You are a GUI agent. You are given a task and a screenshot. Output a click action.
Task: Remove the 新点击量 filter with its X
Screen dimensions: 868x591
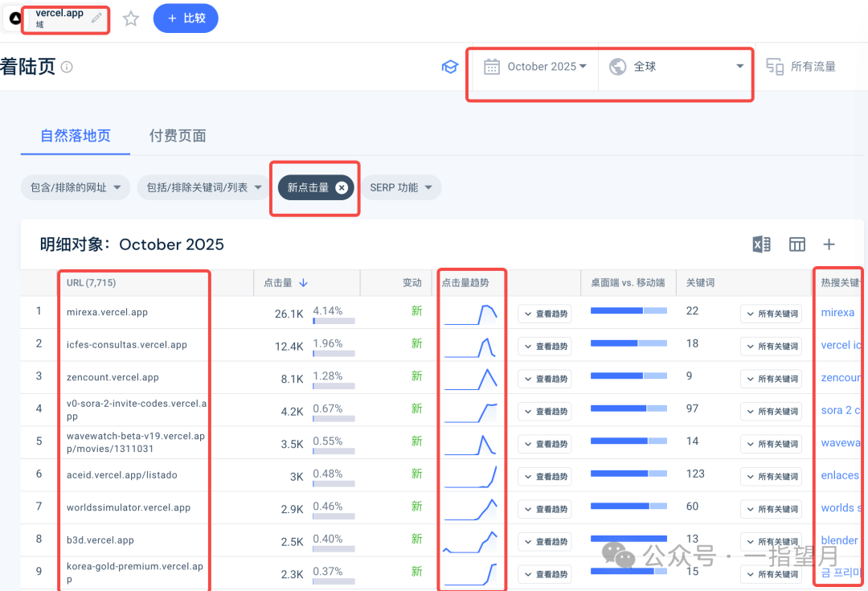click(342, 188)
